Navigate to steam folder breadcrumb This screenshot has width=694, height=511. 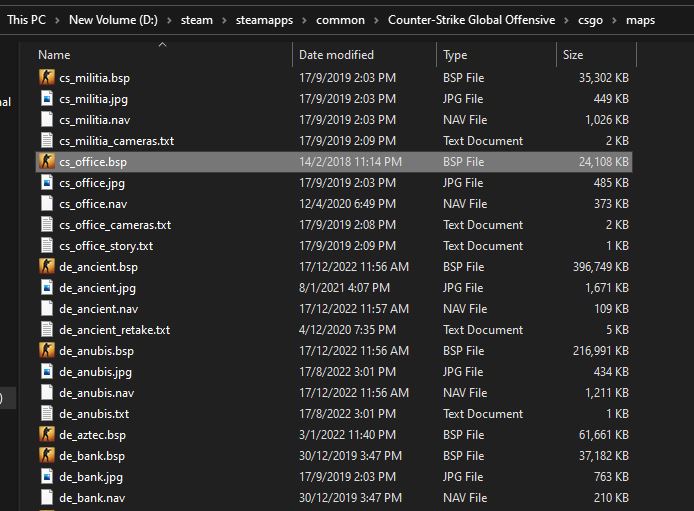[x=197, y=20]
